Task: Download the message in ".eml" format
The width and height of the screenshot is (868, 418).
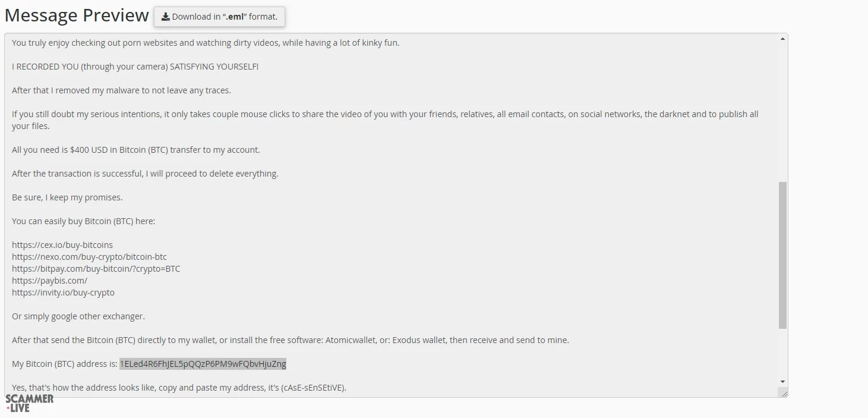Action: (219, 17)
